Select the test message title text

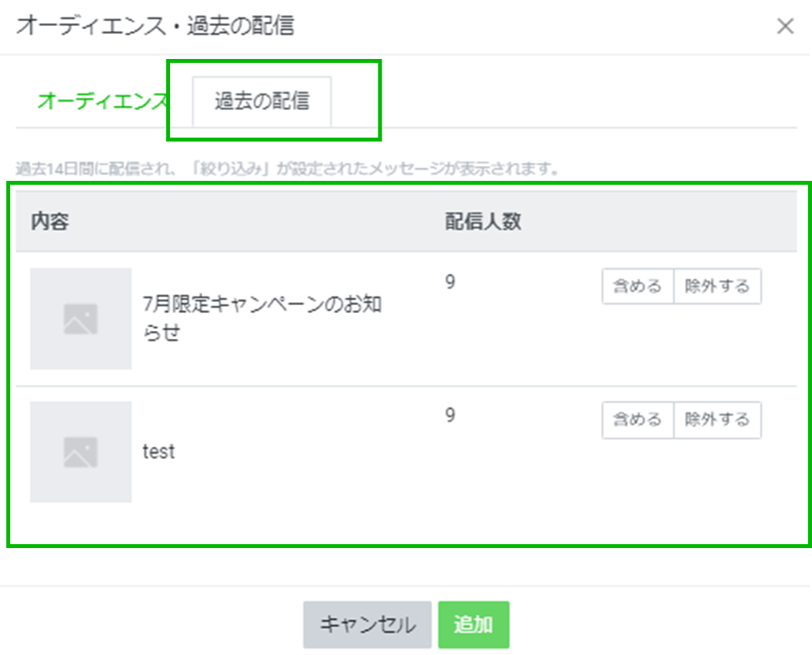pos(158,452)
